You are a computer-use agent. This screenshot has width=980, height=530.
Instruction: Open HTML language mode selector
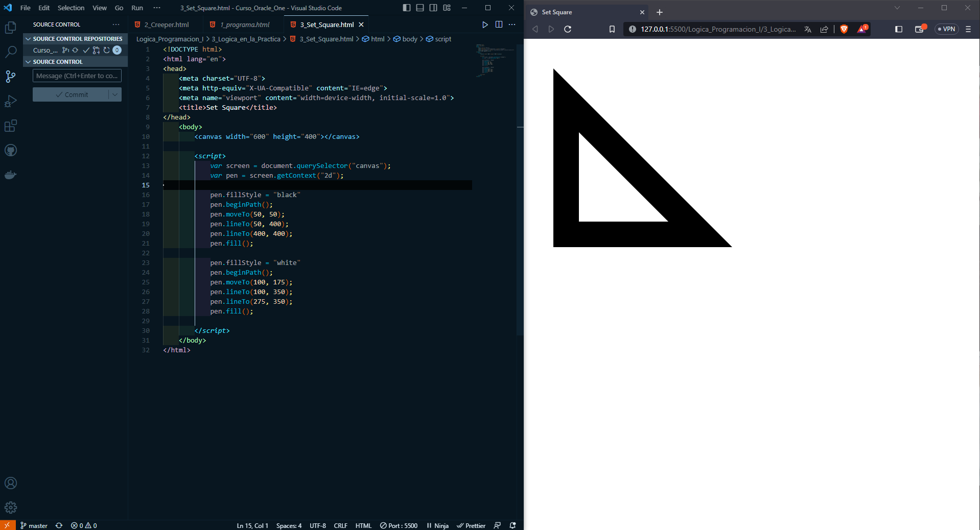coord(363,525)
